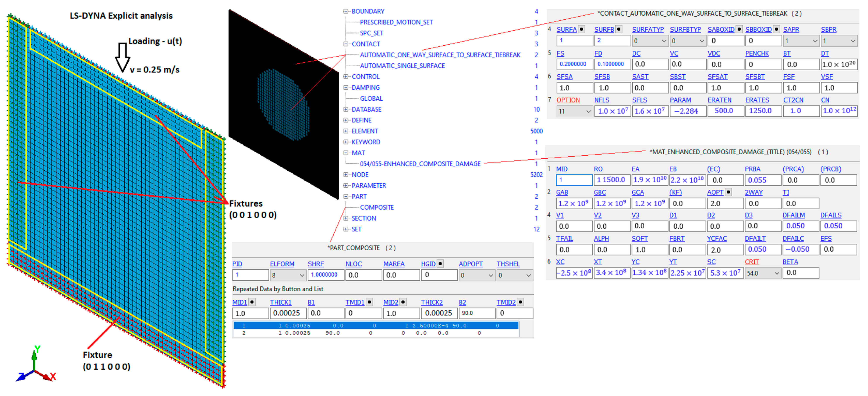Click the PARAM input showing −2.284
868x396 pixels.
coord(688,111)
